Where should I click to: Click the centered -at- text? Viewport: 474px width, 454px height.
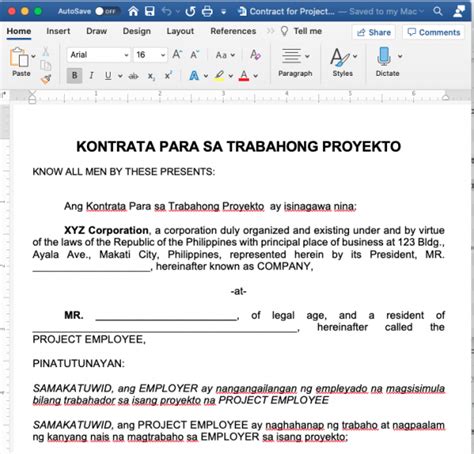click(239, 291)
